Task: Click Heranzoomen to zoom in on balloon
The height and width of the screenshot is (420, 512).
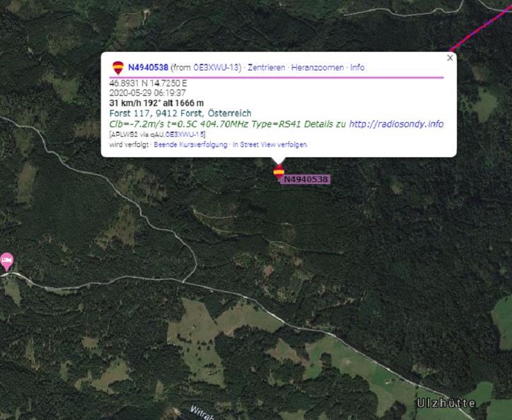Action: point(317,68)
